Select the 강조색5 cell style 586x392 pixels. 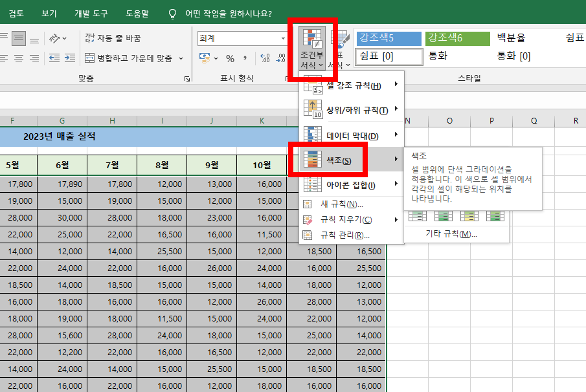coord(389,38)
